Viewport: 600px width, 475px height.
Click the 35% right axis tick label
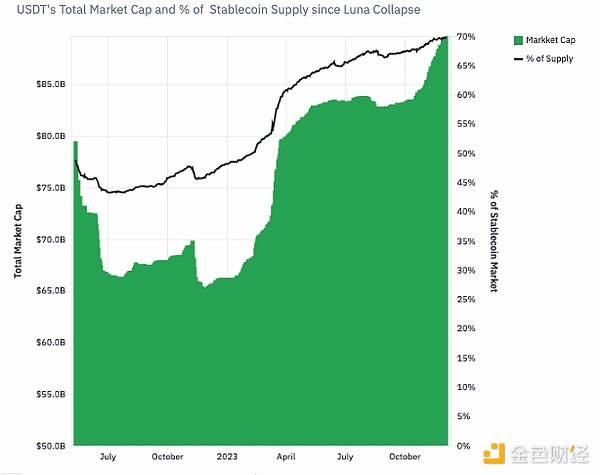point(465,241)
